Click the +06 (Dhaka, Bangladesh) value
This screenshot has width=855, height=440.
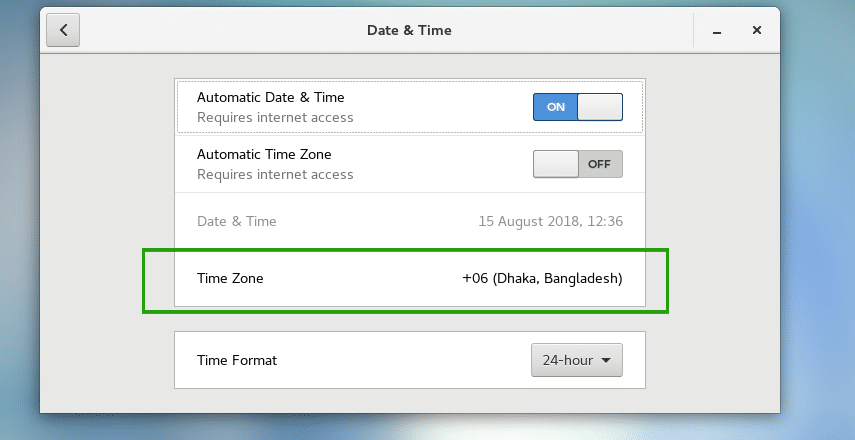(542, 278)
